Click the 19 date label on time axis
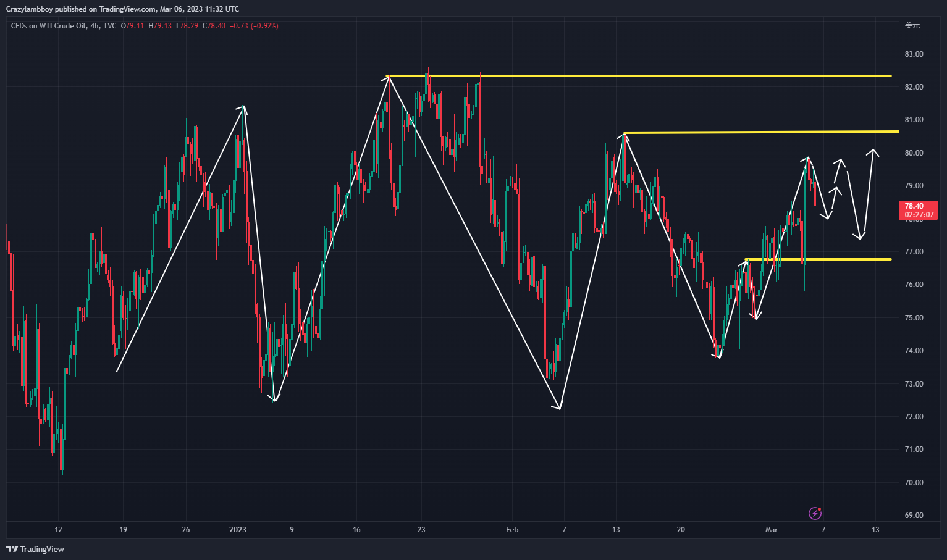This screenshot has width=947, height=560. [123, 530]
